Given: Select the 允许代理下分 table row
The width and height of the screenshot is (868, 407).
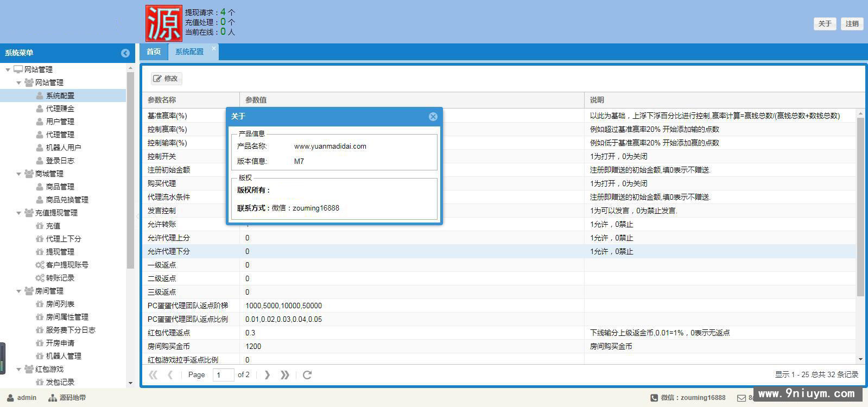Looking at the screenshot, I should [499, 251].
